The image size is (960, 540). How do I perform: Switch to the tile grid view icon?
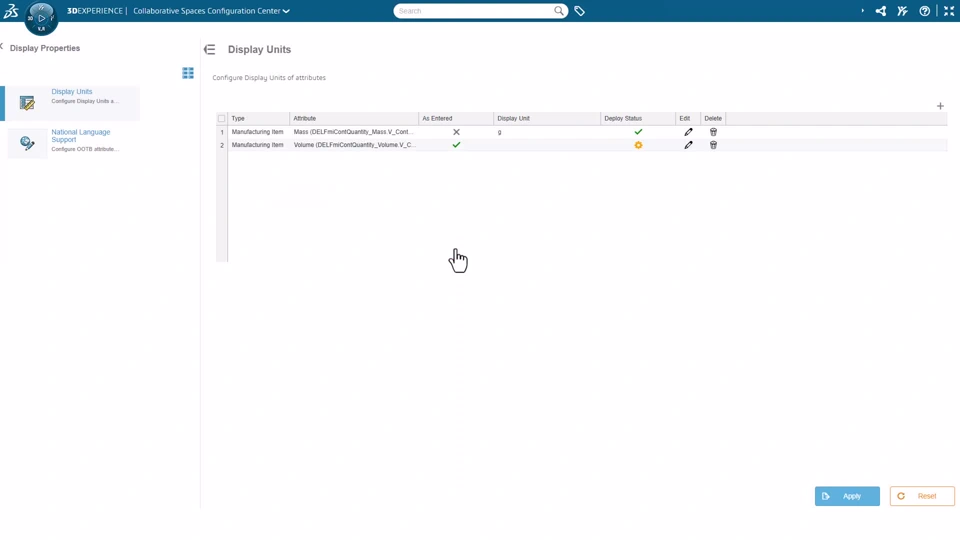(188, 73)
